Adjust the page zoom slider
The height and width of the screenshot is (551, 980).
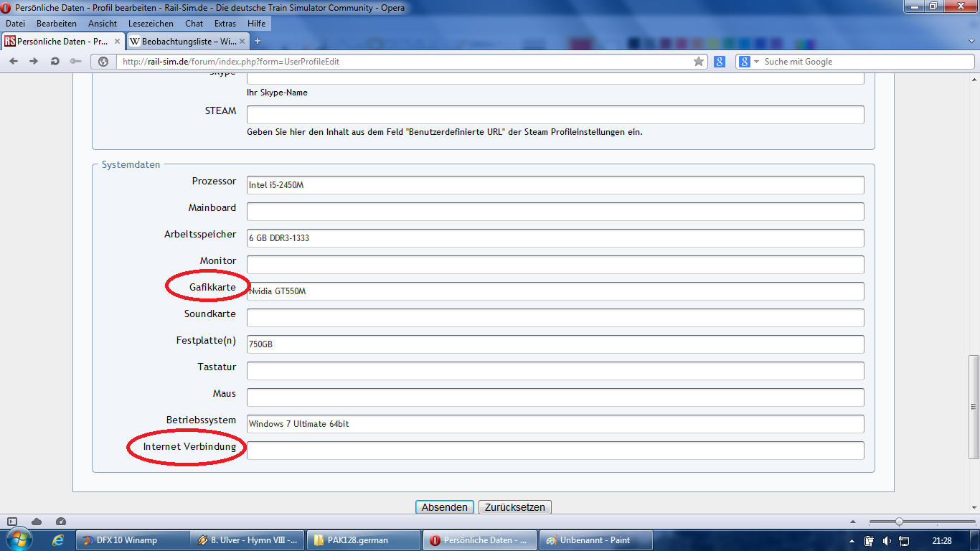(899, 522)
